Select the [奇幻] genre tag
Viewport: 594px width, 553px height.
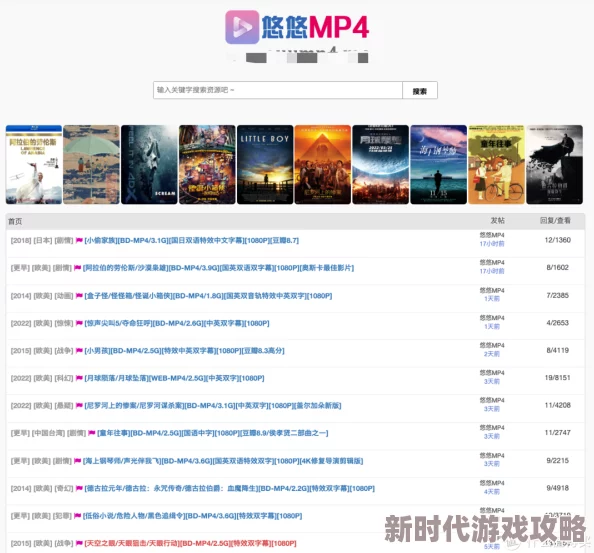point(64,489)
